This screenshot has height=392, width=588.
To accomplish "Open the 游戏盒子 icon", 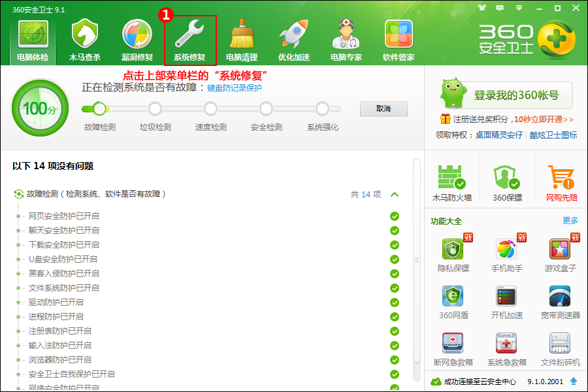I will point(560,249).
